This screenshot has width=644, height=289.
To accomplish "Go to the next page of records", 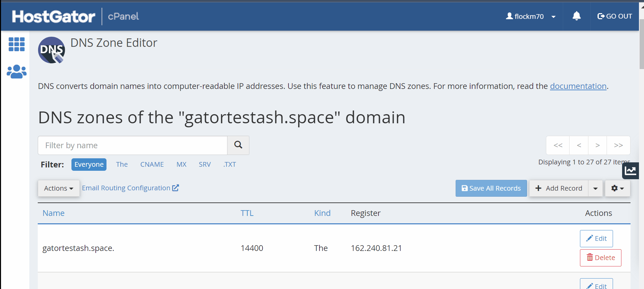I will tap(597, 145).
